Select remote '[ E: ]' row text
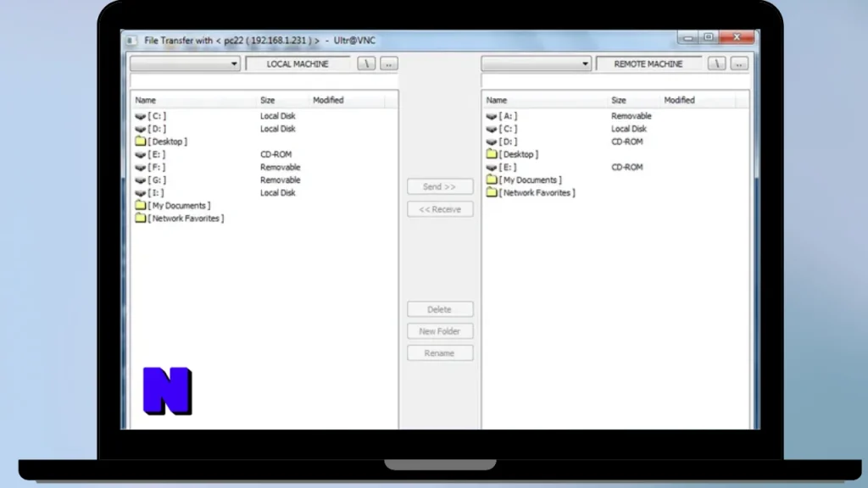 tap(508, 167)
